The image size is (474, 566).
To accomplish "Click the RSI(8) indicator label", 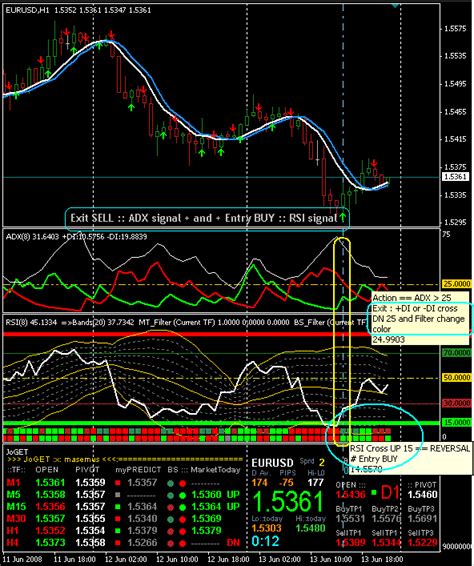I will (17, 322).
